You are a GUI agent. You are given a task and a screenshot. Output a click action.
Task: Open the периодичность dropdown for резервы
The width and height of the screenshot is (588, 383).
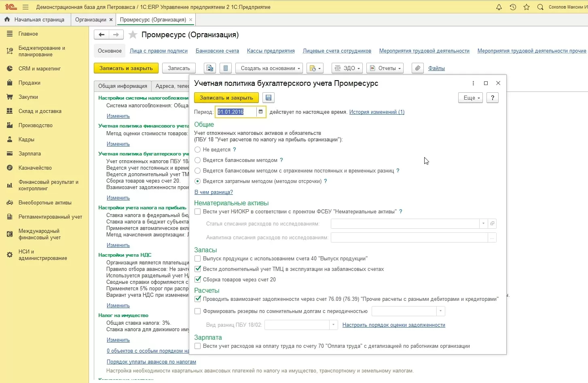(441, 311)
